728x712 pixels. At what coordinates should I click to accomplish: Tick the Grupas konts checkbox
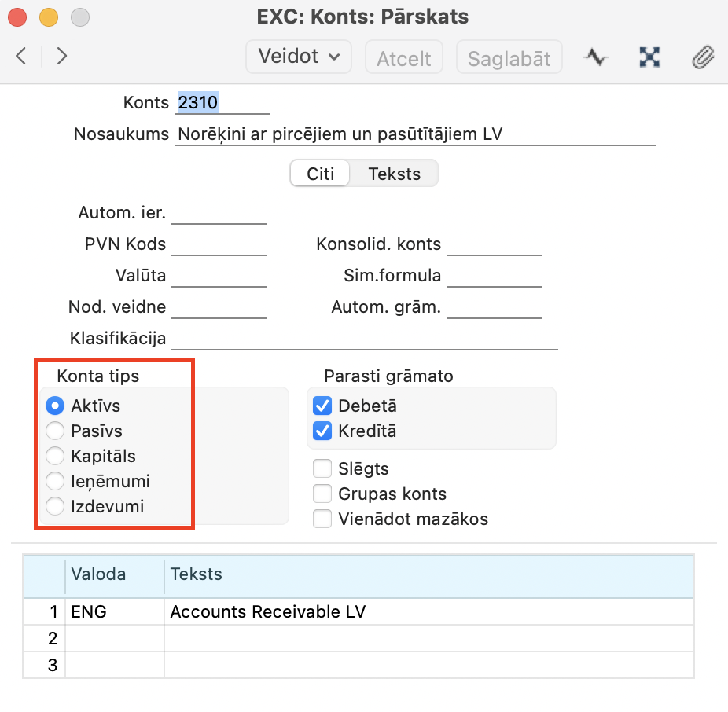322,494
